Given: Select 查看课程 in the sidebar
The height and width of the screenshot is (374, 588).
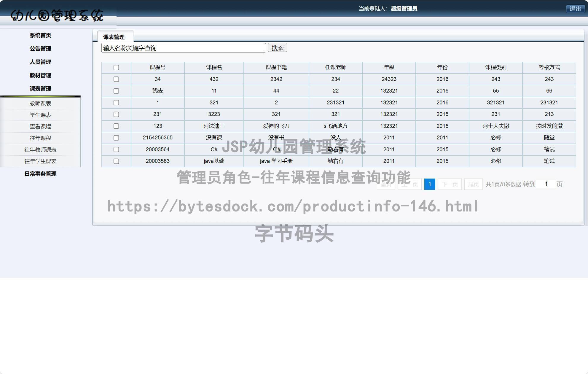Looking at the screenshot, I should (40, 126).
